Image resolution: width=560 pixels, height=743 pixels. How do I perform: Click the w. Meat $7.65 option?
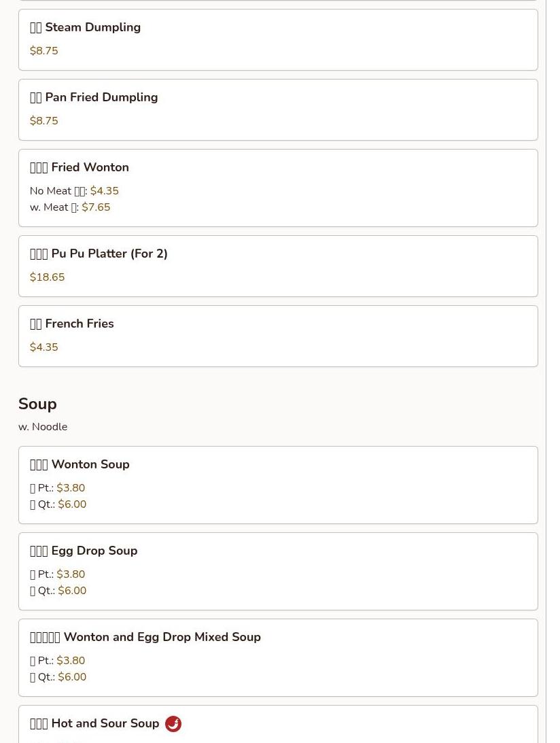(x=69, y=207)
